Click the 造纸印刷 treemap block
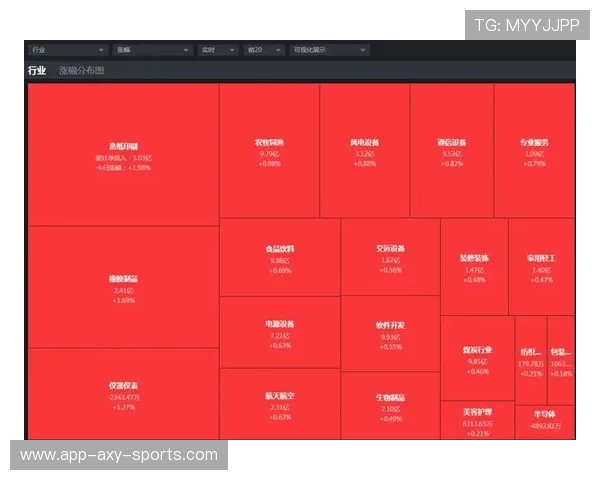Screen dimensions: 600x480 124,154
